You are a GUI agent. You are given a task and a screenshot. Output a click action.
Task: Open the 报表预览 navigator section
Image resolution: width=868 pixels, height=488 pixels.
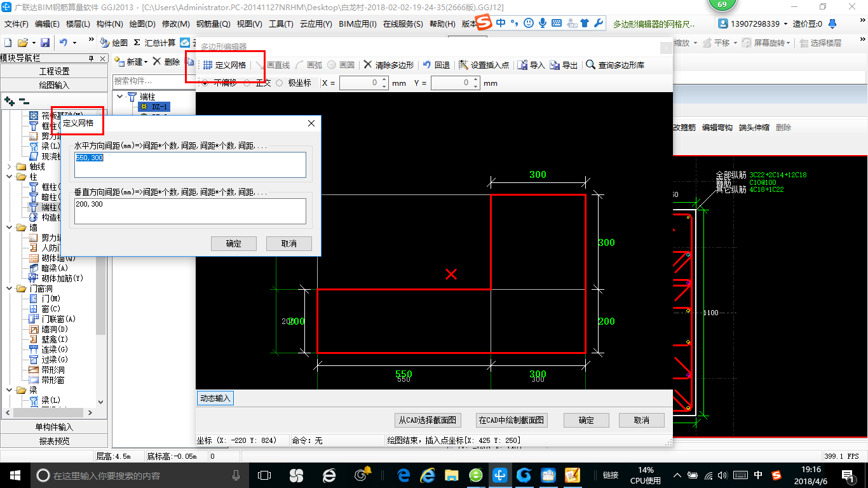point(54,441)
